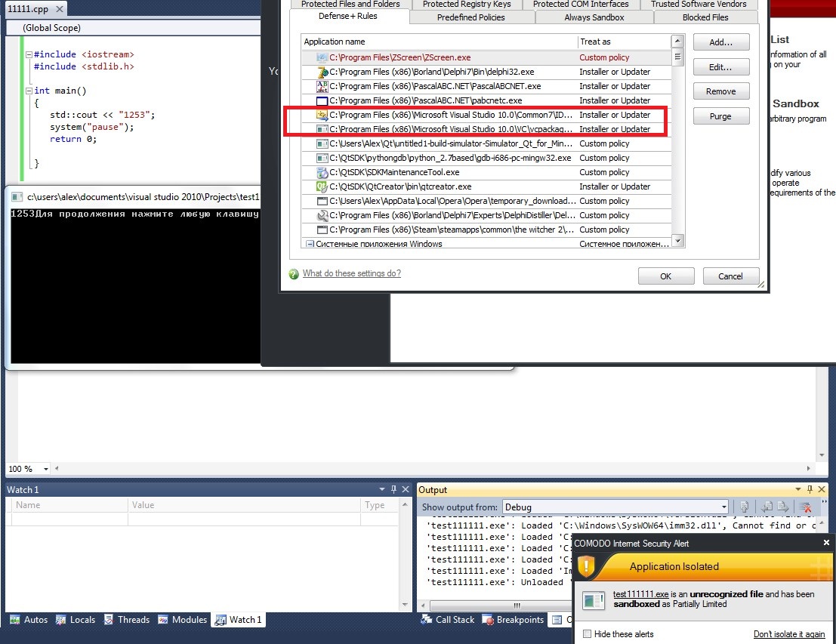Click the Find Message in Code icon

744,507
